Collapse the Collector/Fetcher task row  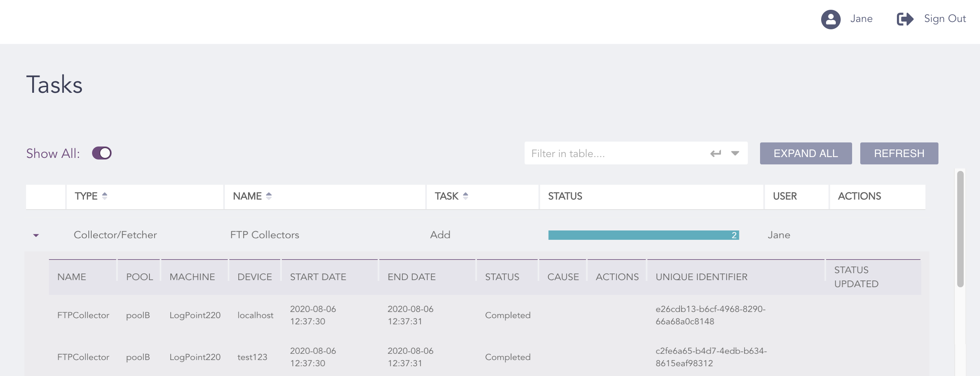coord(36,236)
